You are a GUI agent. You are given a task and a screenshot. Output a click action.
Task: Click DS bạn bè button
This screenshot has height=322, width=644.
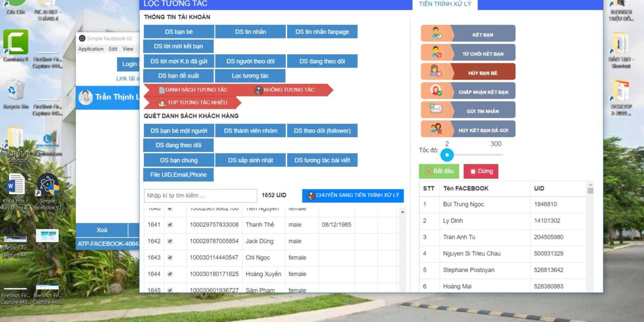pos(179,32)
